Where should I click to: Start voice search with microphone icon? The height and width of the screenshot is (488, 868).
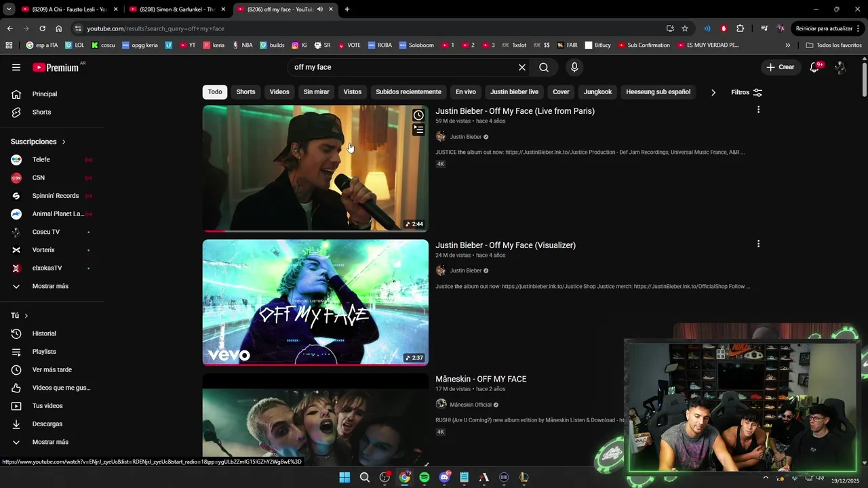574,67
